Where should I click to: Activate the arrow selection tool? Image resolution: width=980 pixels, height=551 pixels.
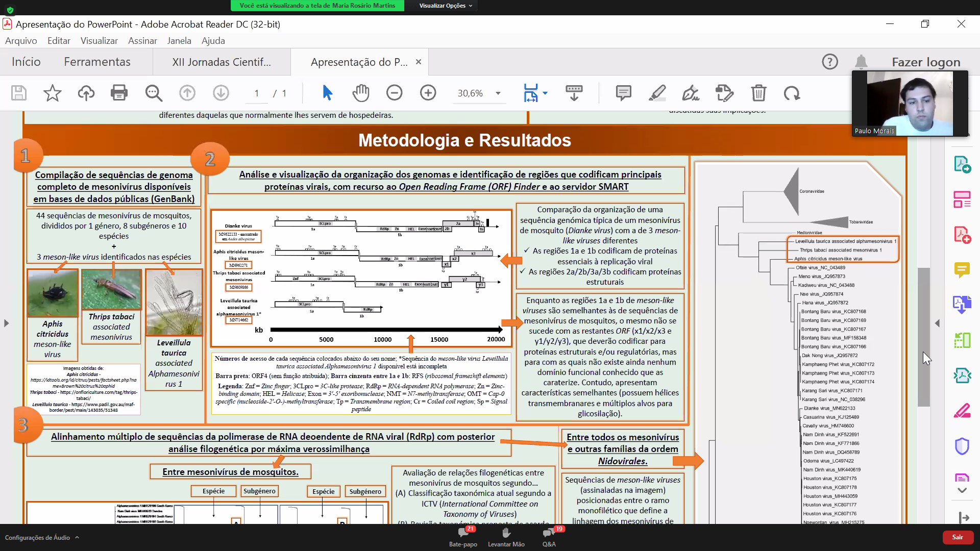[327, 93]
